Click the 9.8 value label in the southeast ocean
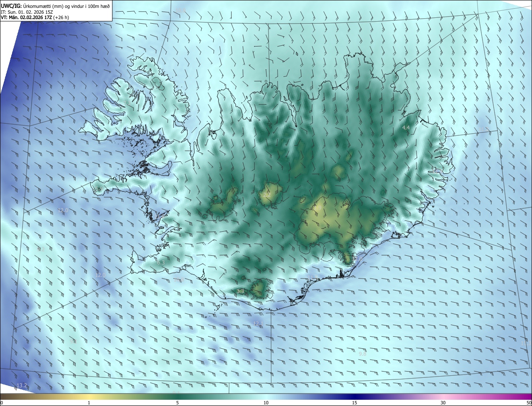532x406 pixels. click(x=362, y=354)
